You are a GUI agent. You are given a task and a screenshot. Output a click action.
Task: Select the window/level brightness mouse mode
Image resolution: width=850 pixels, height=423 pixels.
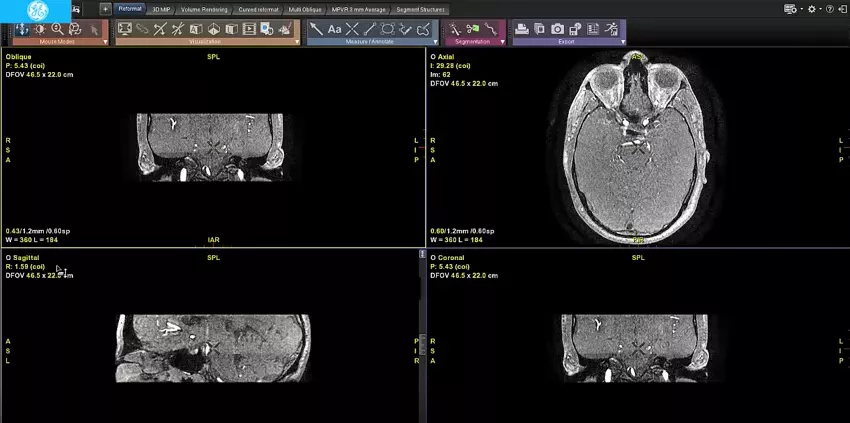tap(40, 29)
